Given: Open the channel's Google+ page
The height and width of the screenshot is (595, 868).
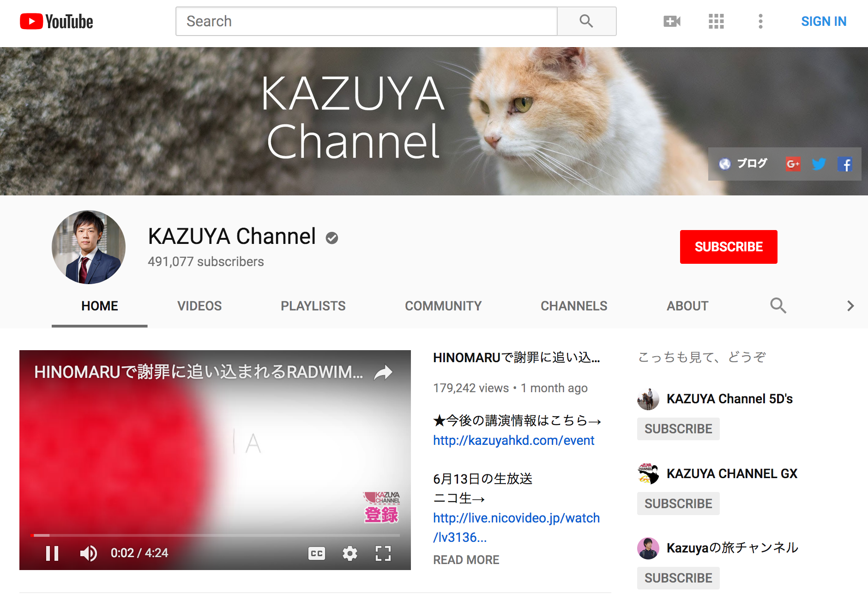Looking at the screenshot, I should click(793, 164).
